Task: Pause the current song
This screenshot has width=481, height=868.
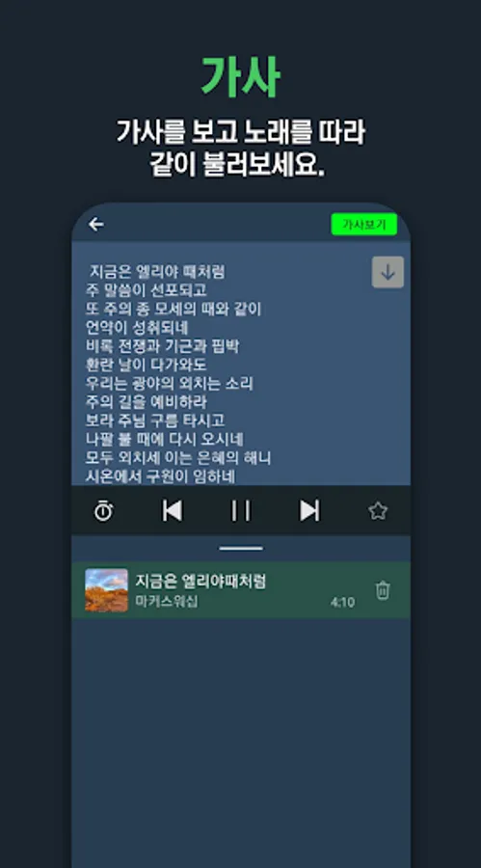Action: click(241, 510)
